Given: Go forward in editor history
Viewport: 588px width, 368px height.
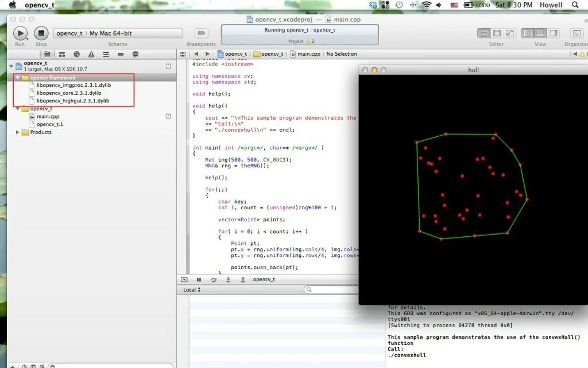Looking at the screenshot, I should tap(207, 54).
